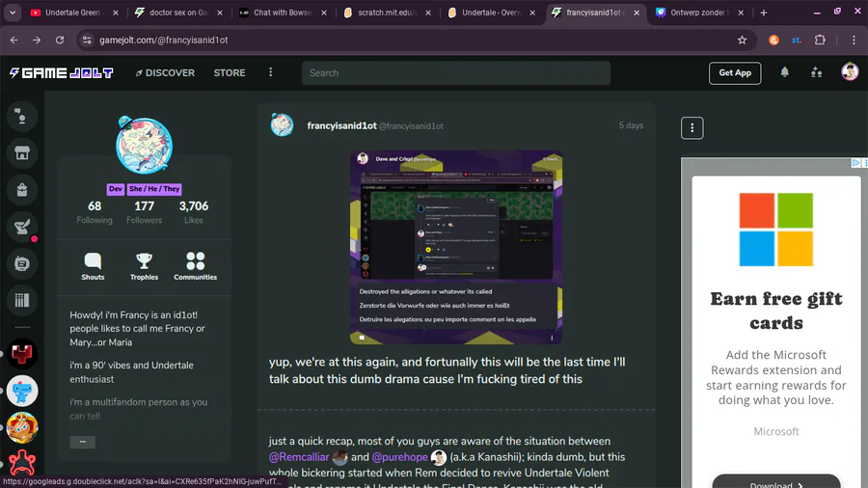The height and width of the screenshot is (488, 868).
Task: Close the Undertale Green tab
Action: click(x=115, y=13)
